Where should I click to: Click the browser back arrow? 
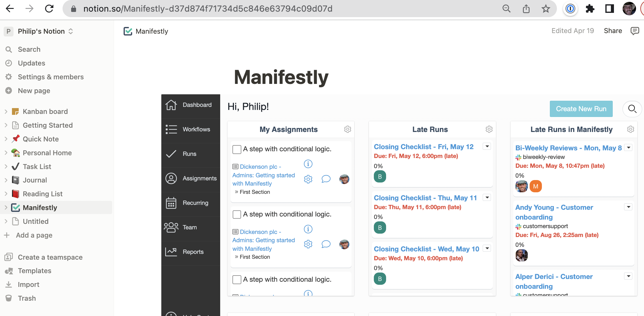click(10, 9)
